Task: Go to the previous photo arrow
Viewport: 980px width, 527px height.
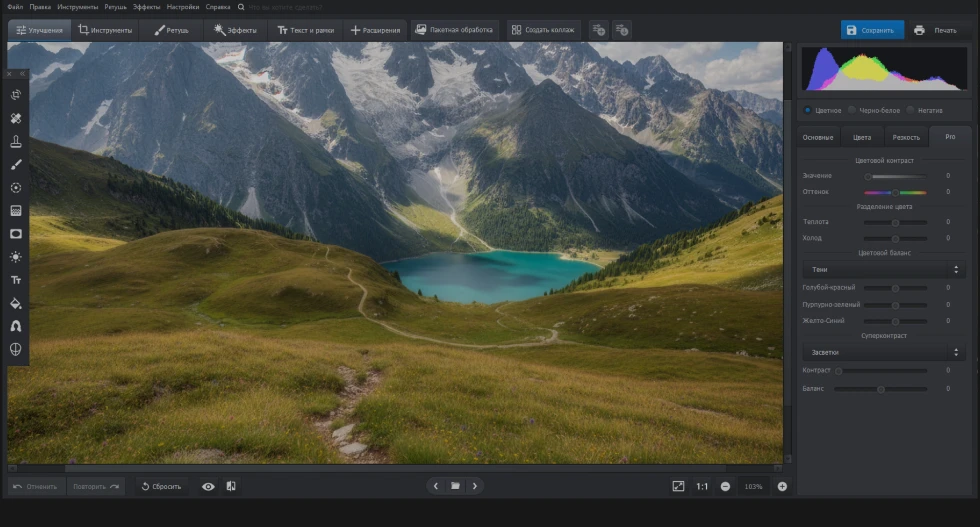Action: coord(436,486)
